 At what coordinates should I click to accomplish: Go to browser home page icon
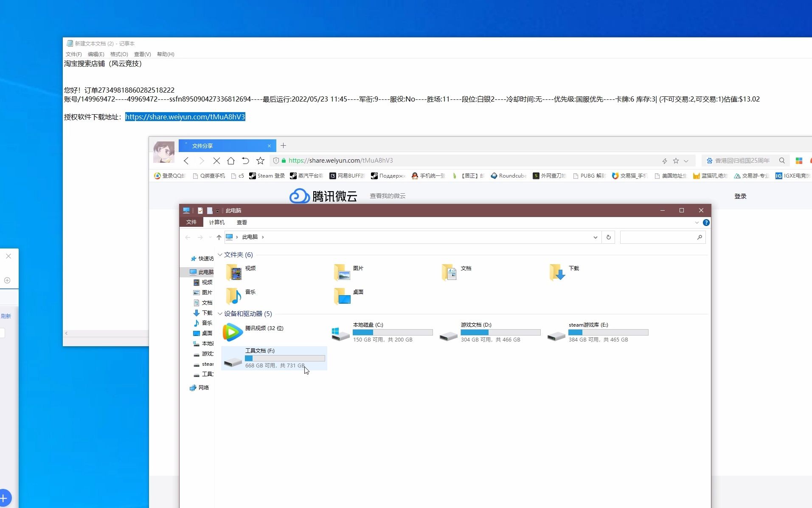click(x=231, y=161)
